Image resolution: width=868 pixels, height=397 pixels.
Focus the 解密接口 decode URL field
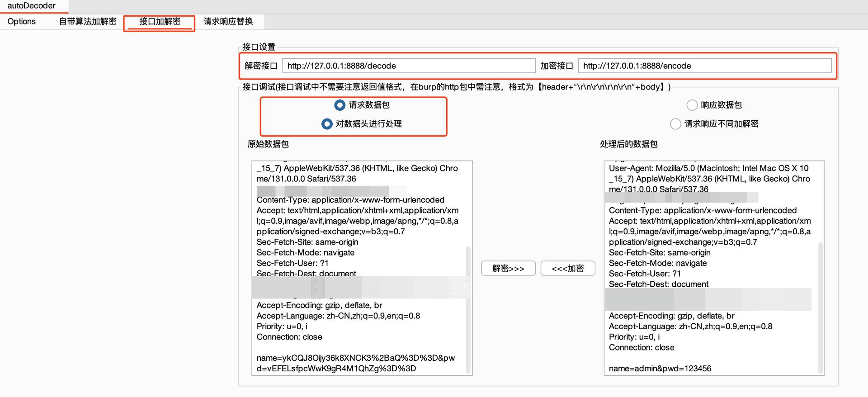point(409,66)
